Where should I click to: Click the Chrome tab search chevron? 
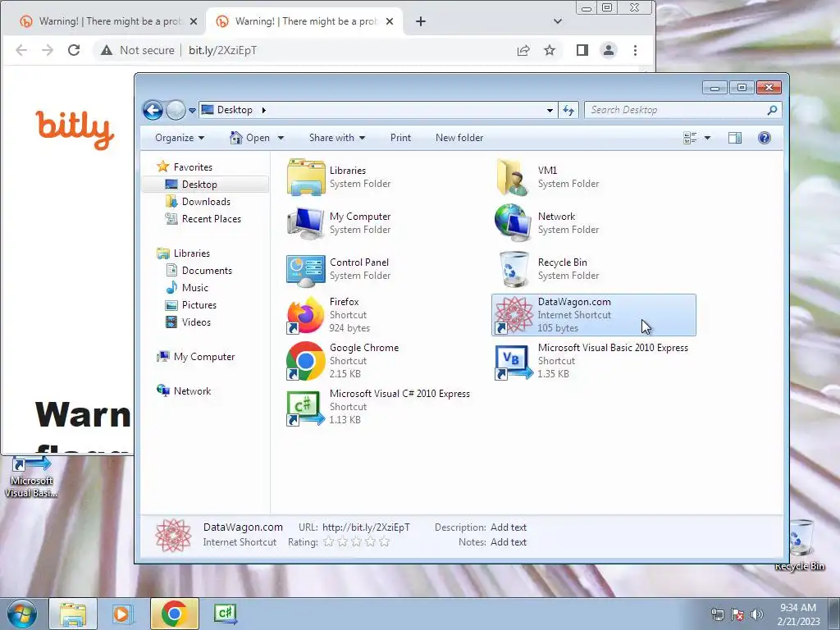[x=558, y=21]
